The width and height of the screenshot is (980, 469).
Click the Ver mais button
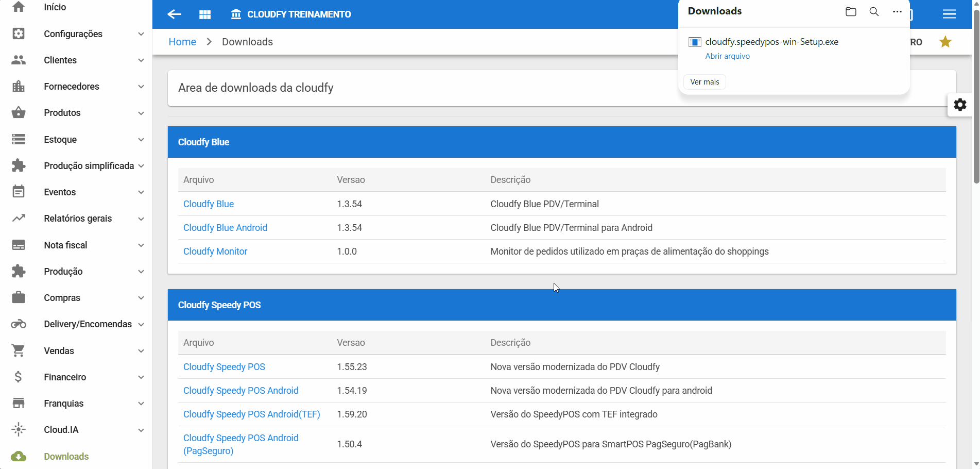click(x=704, y=82)
